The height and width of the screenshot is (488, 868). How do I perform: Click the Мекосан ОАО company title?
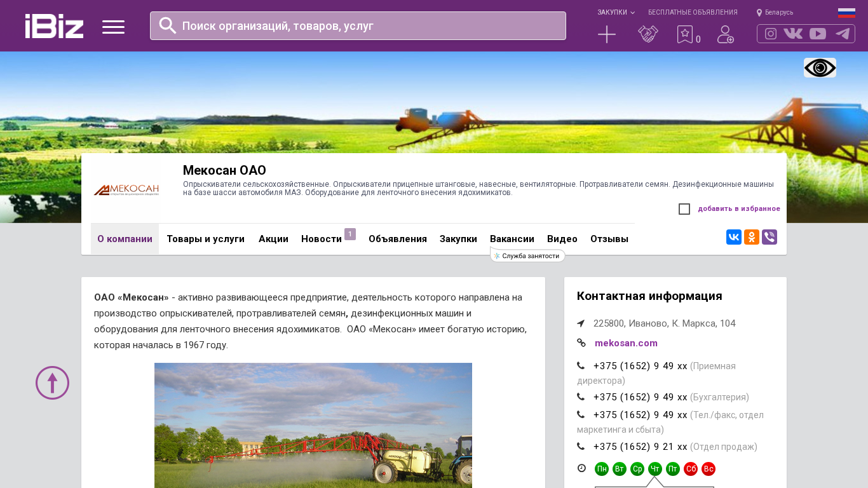point(224,170)
